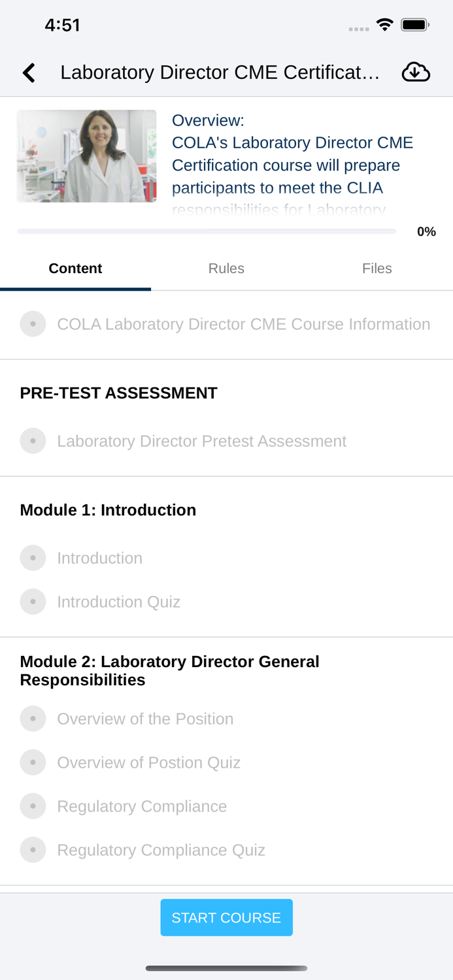Tap the Overview description text
This screenshot has width=453, height=980.
pos(294,165)
